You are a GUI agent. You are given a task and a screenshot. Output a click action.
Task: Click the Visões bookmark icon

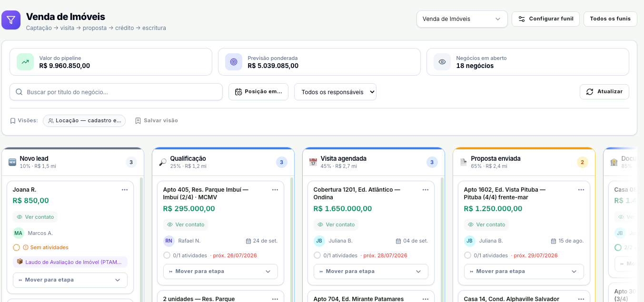coord(13,121)
